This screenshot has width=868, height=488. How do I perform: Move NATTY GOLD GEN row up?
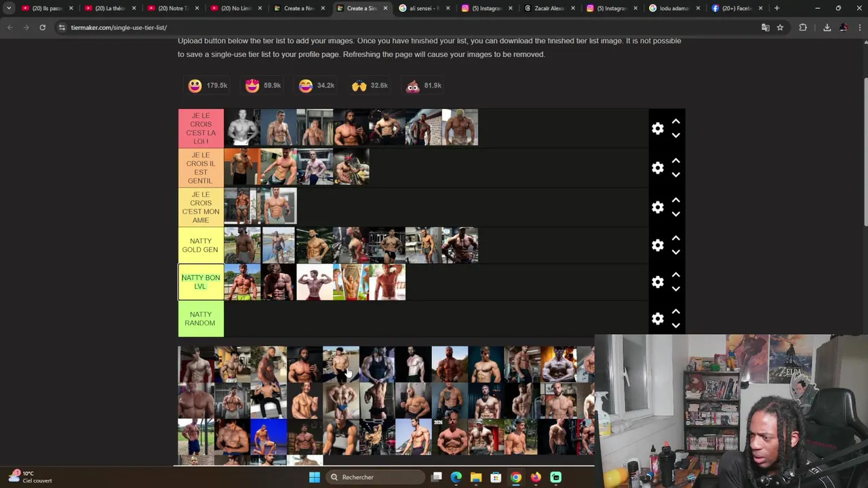[676, 238]
